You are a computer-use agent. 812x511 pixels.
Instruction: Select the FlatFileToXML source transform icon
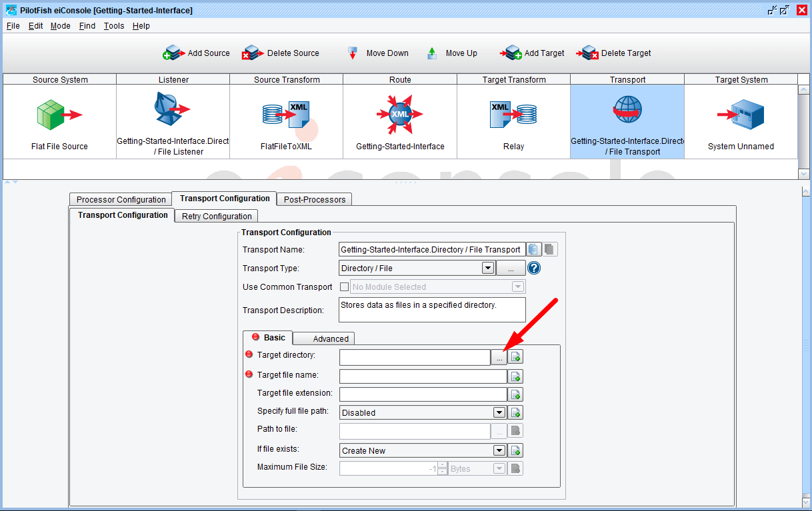(286, 115)
